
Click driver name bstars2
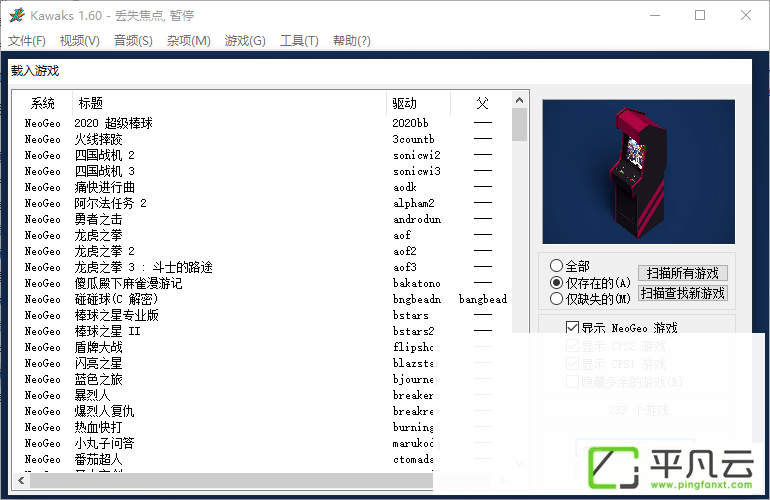413,331
